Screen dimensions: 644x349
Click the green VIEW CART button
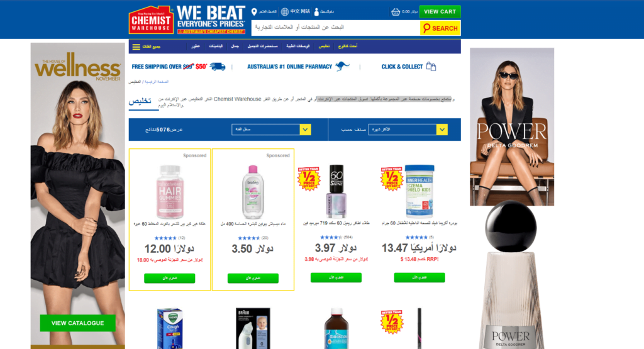[x=440, y=11]
